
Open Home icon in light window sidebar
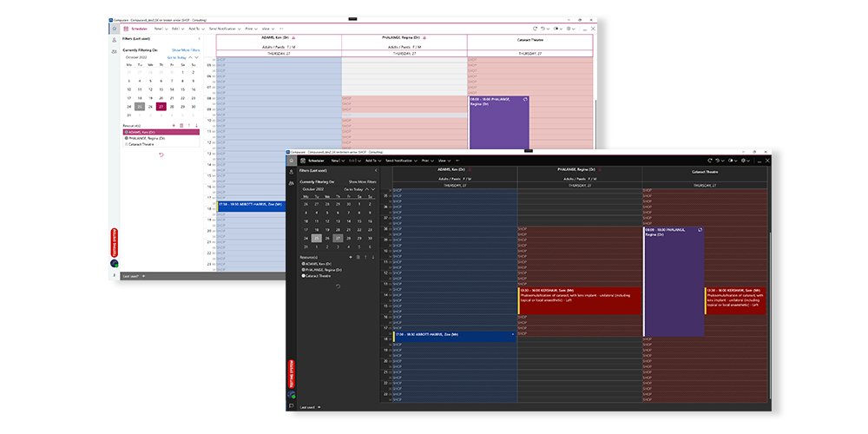(114, 29)
